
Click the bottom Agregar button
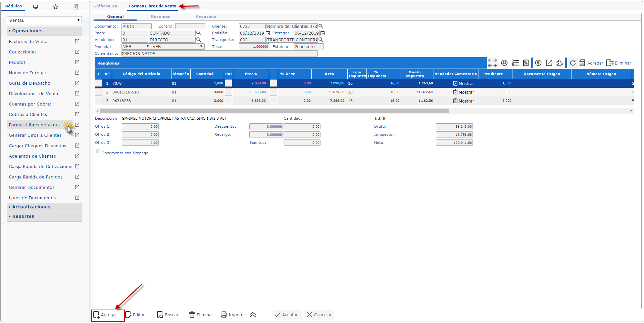pos(105,315)
